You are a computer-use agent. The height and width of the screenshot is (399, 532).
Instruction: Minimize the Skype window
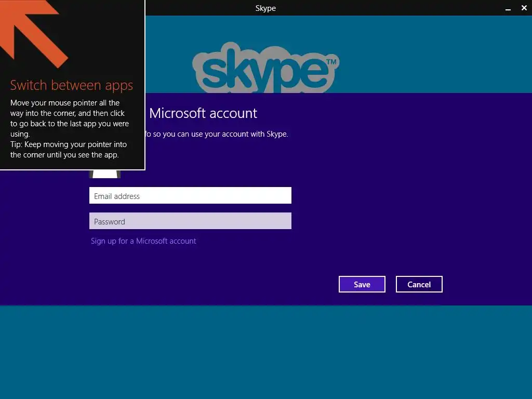pos(508,8)
